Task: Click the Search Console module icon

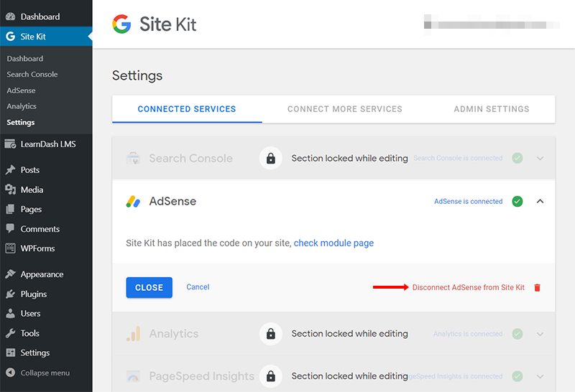Action: pyautogui.click(x=133, y=158)
